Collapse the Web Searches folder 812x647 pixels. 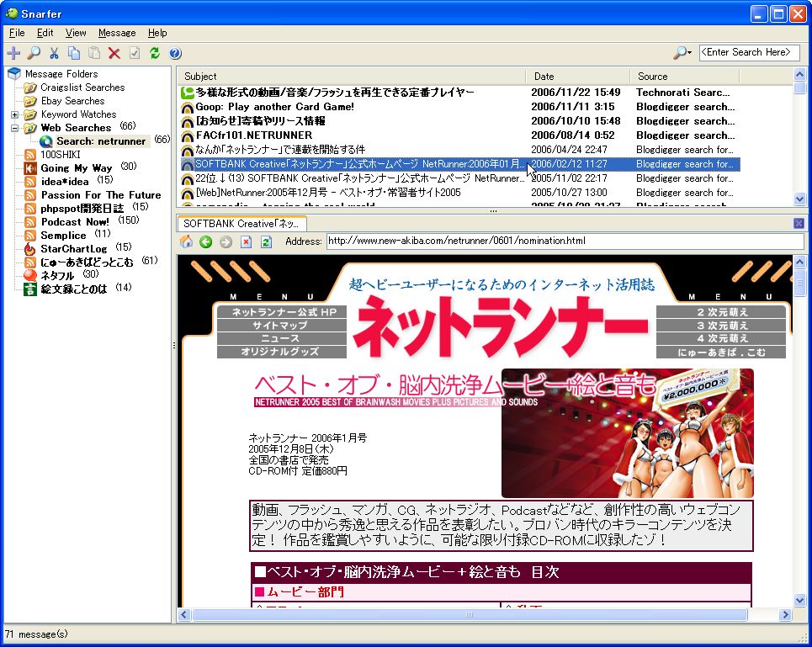pos(14,128)
